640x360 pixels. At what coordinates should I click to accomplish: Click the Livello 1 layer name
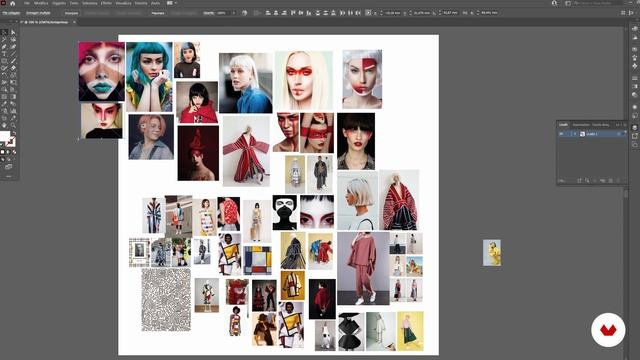(592, 134)
